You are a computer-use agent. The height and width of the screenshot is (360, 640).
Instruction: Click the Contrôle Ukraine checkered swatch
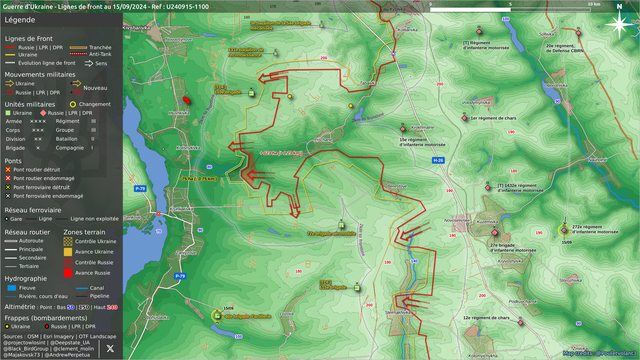(68, 241)
